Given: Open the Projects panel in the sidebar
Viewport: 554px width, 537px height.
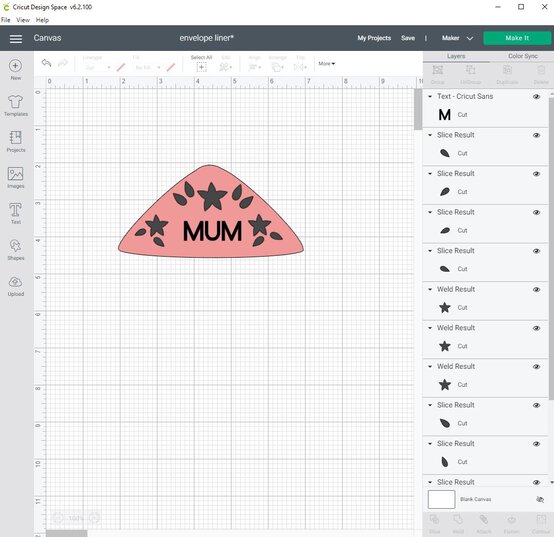Looking at the screenshot, I should coord(16,142).
